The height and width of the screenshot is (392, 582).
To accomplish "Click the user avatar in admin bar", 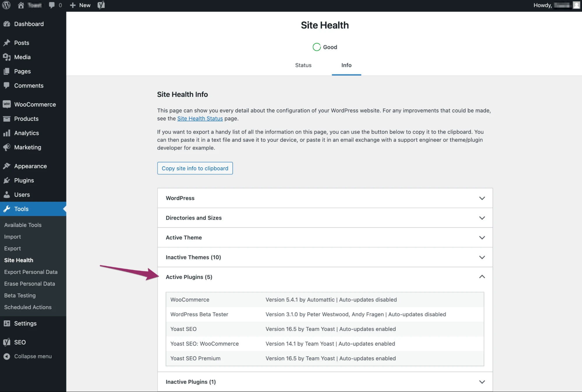I will (x=576, y=5).
